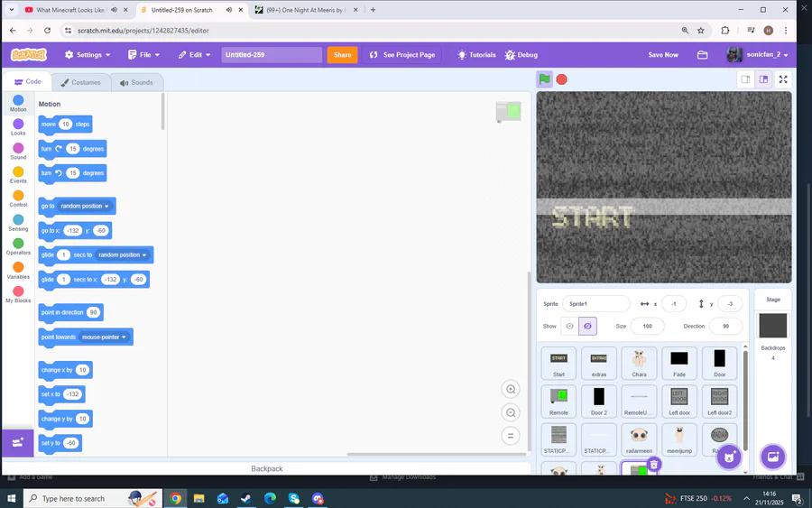
Task: Switch to small stage layout
Action: [x=745, y=79]
